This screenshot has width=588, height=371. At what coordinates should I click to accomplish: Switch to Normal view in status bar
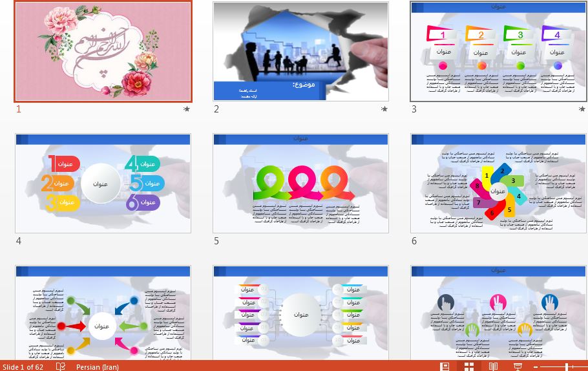point(445,366)
